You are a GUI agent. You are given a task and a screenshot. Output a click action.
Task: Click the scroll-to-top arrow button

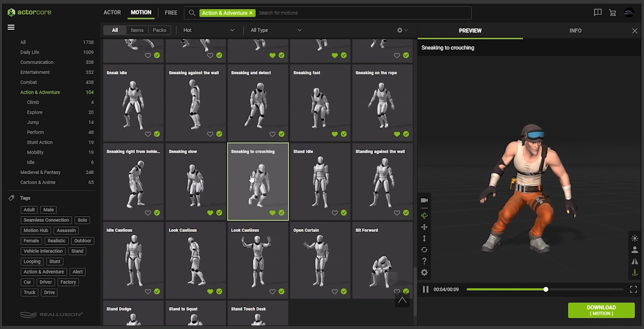tap(402, 300)
